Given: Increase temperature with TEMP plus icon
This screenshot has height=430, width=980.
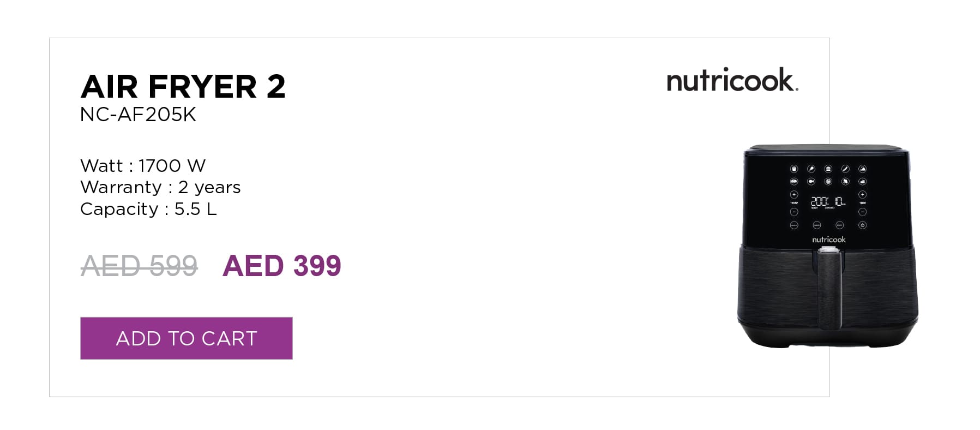Looking at the screenshot, I should pos(794,195).
